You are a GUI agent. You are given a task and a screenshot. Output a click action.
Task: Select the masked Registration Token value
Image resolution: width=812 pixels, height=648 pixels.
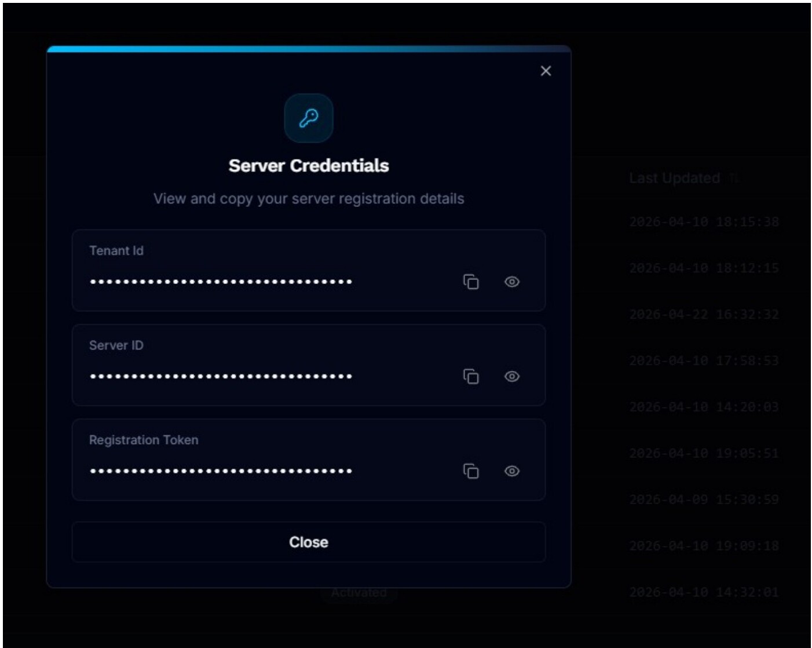pyautogui.click(x=221, y=471)
